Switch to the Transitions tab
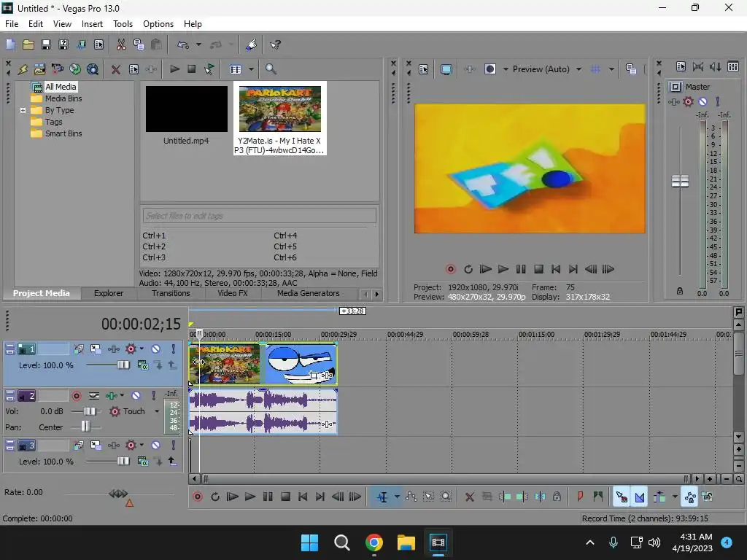Viewport: 747px width, 560px height. pos(171,293)
